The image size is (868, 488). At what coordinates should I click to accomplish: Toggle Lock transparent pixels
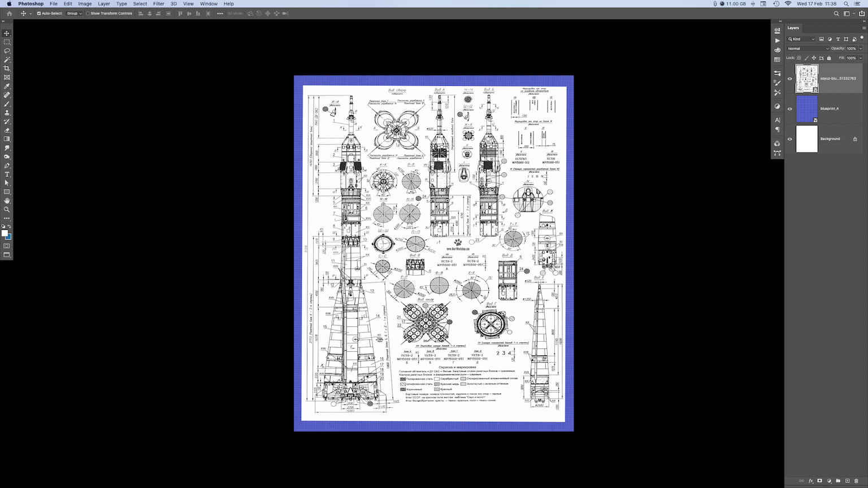[x=799, y=58]
